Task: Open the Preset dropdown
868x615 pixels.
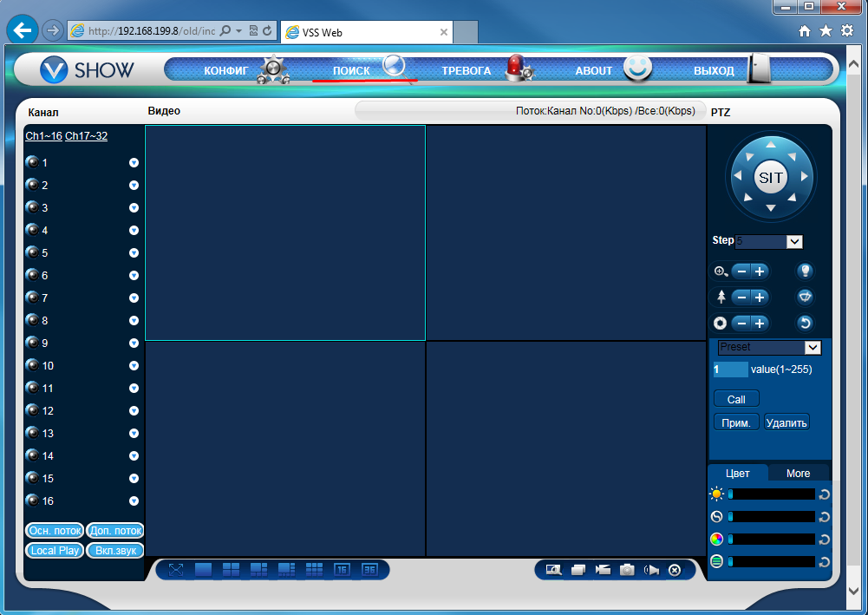Action: coord(813,347)
